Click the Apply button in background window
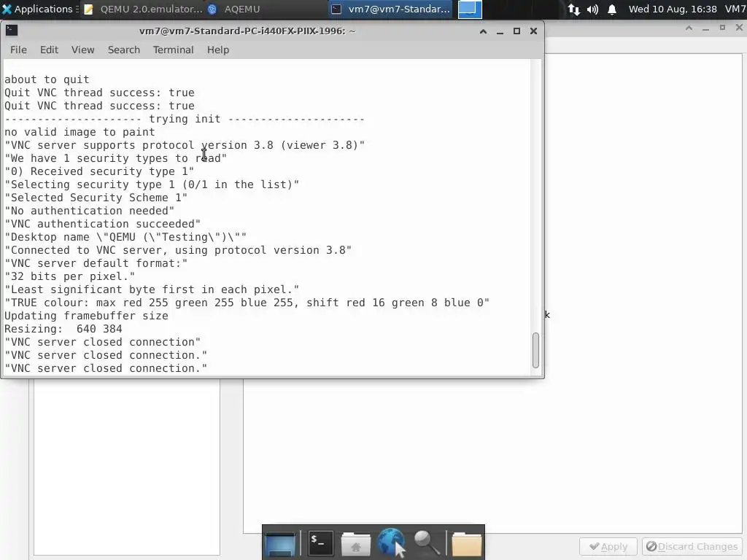The image size is (747, 560). (608, 547)
